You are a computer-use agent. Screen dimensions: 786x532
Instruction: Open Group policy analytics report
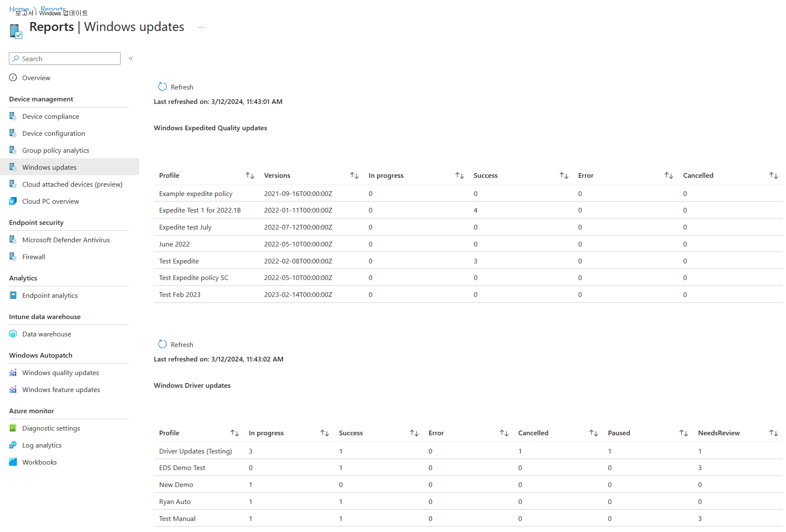(x=56, y=150)
